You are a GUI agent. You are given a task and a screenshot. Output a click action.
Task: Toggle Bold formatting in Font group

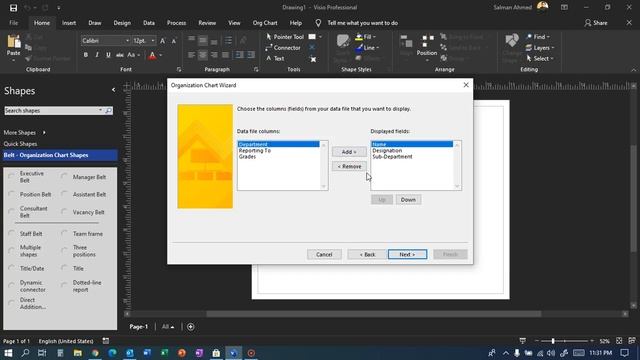(x=86, y=55)
